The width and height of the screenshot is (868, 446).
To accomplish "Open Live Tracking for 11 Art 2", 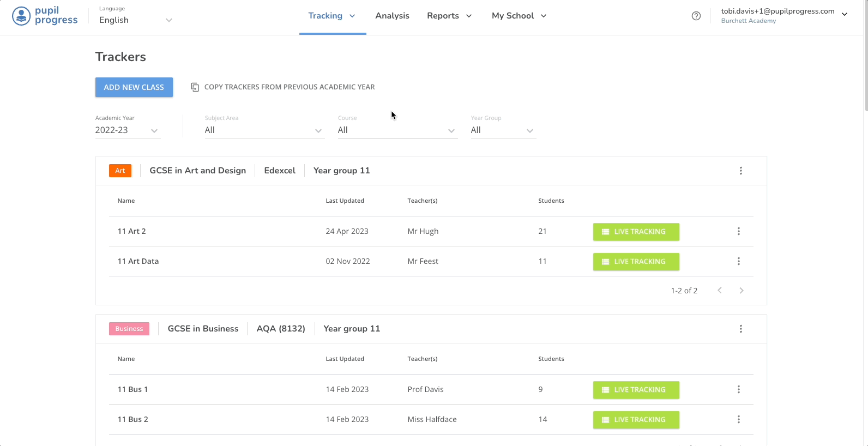I will [636, 232].
